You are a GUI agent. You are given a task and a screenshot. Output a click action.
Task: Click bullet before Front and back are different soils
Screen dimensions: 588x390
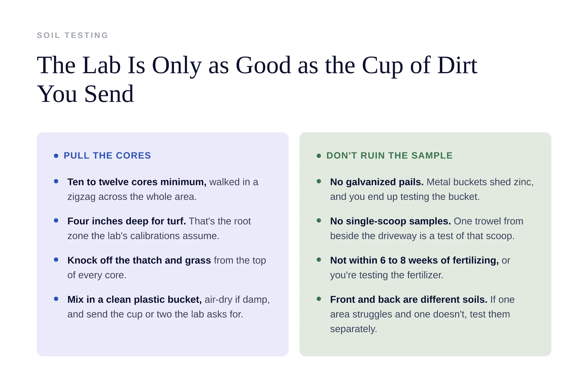point(319,299)
